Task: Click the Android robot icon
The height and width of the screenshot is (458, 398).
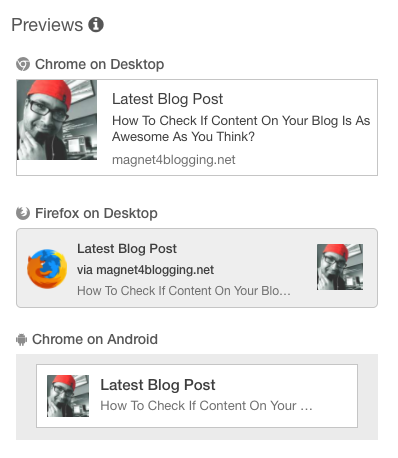Action: coord(21,340)
